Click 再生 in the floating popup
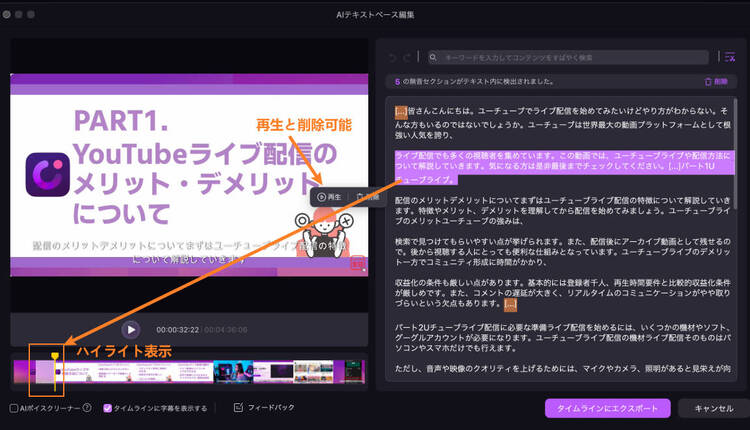Viewport: 750px width, 430px height. (x=330, y=197)
